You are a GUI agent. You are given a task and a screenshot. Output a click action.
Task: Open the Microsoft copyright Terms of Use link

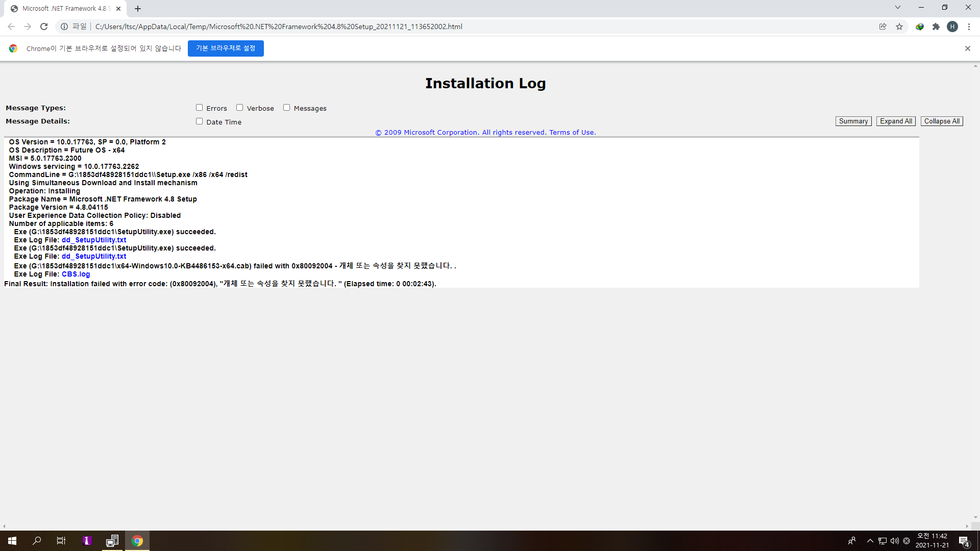click(x=485, y=133)
